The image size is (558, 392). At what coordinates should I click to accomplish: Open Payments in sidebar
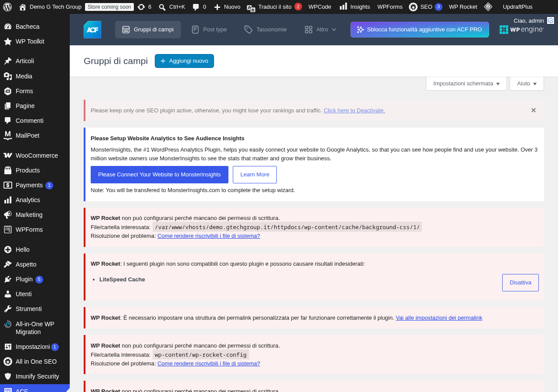tap(35, 185)
